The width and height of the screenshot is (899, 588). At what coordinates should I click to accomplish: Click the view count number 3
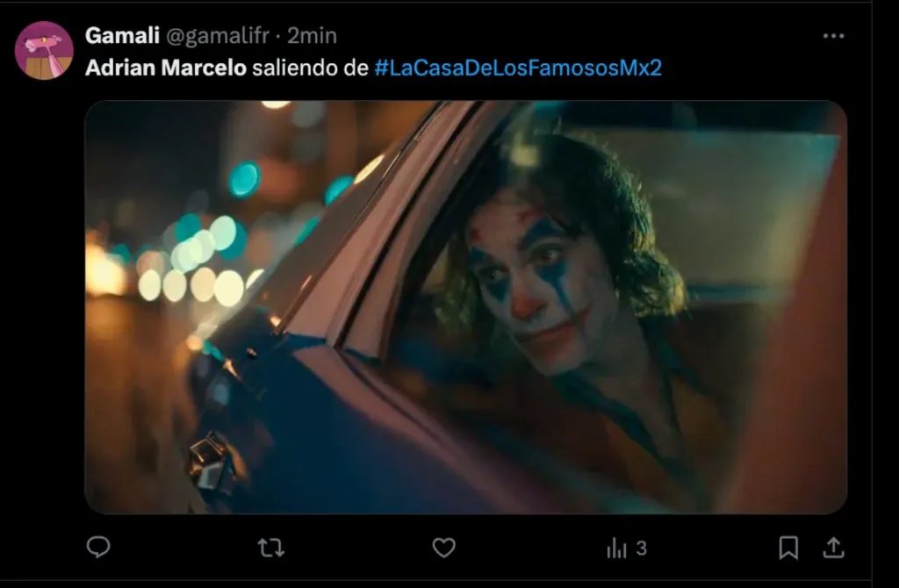click(642, 549)
